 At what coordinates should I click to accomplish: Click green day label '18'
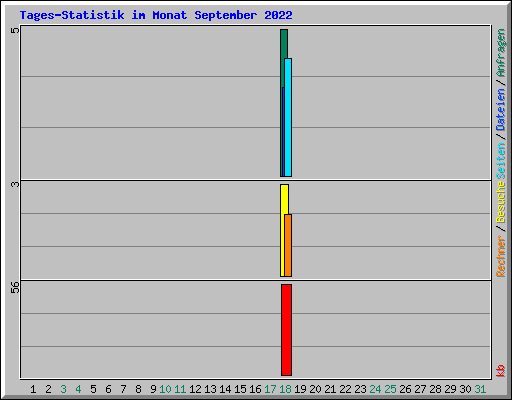tap(285, 389)
